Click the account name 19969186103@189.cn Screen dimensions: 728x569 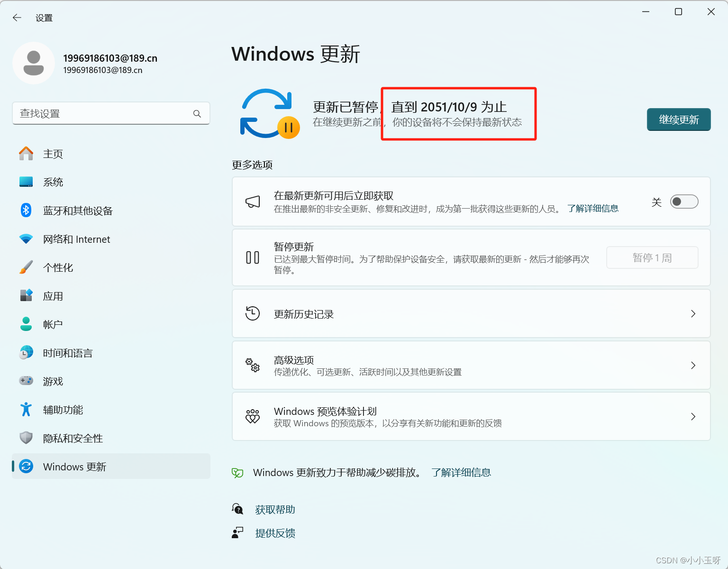click(x=110, y=58)
